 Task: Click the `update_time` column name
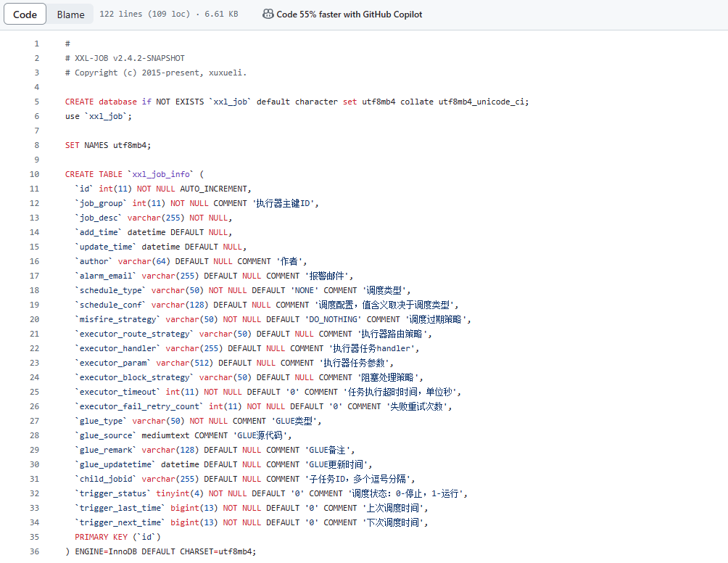[106, 247]
